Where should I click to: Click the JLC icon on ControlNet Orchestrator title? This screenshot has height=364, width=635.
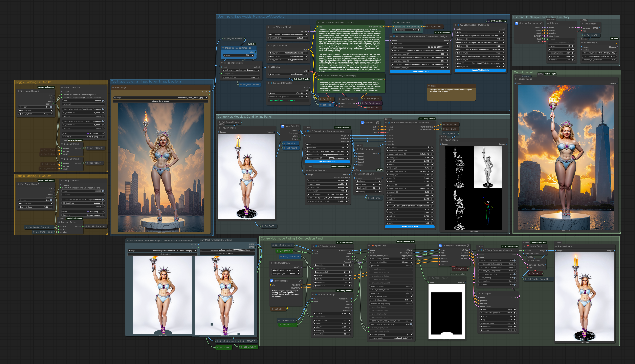tap(389, 123)
